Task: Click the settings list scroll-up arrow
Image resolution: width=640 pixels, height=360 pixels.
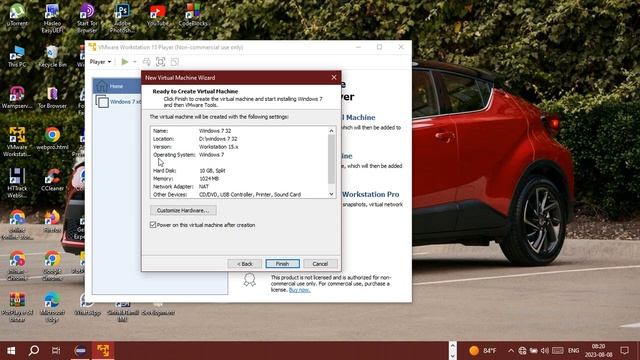Action: (x=331, y=131)
